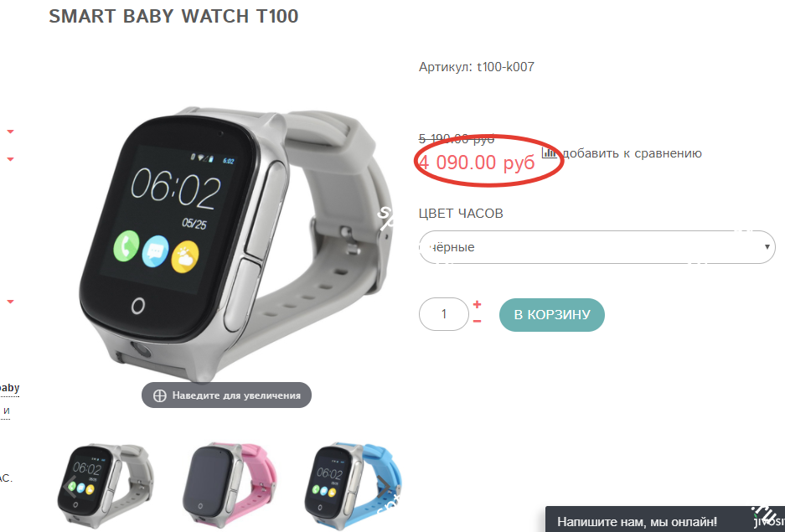Focus the quantity input field

pos(443,314)
